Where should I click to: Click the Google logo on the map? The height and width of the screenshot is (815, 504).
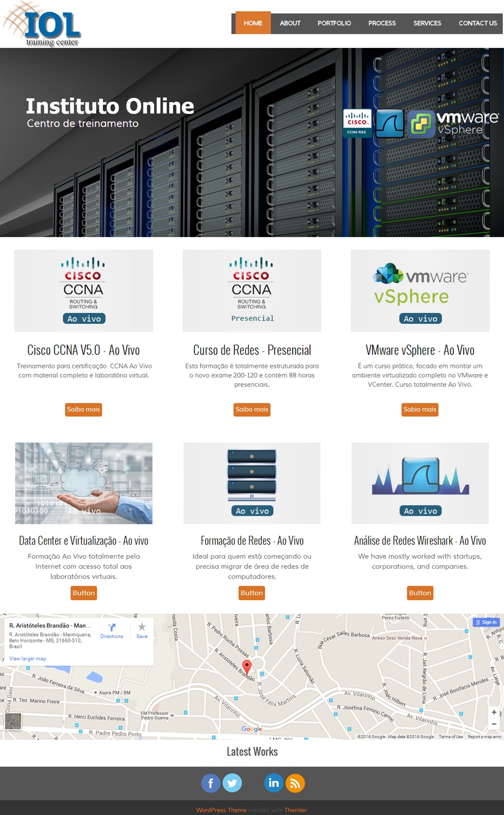click(251, 729)
